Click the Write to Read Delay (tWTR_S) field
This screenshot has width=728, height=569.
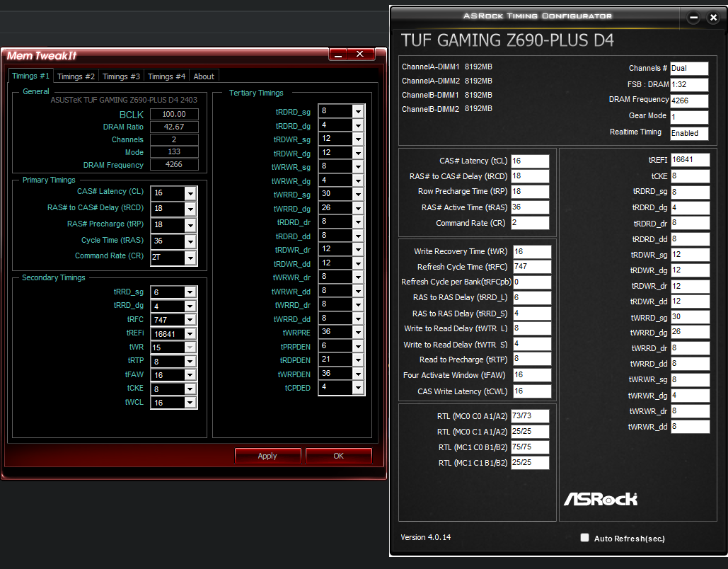click(x=532, y=344)
